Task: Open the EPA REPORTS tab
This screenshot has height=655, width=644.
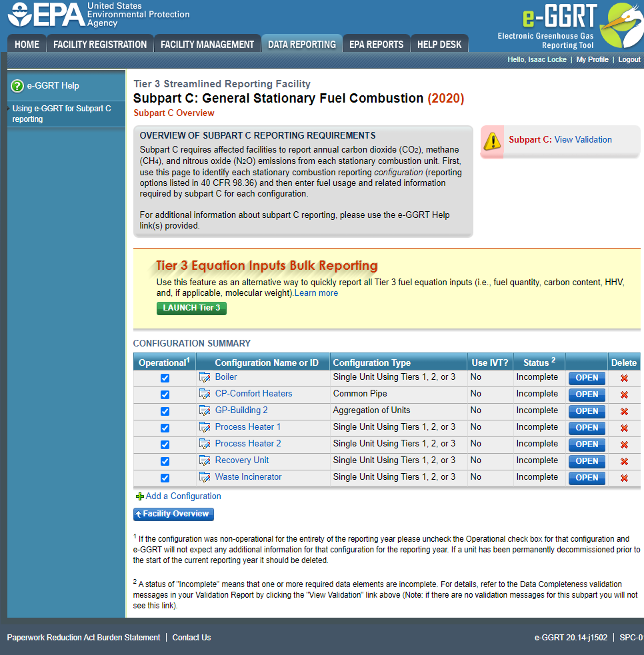Action: point(376,44)
